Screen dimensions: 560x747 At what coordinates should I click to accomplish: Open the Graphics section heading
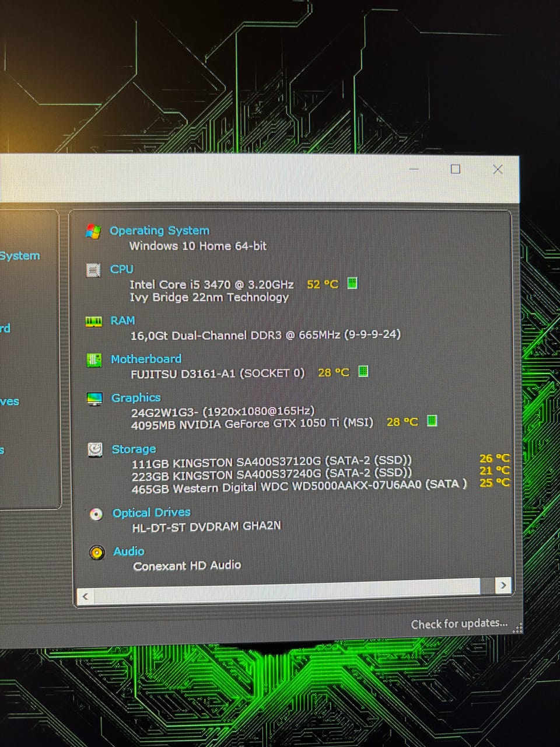[136, 397]
